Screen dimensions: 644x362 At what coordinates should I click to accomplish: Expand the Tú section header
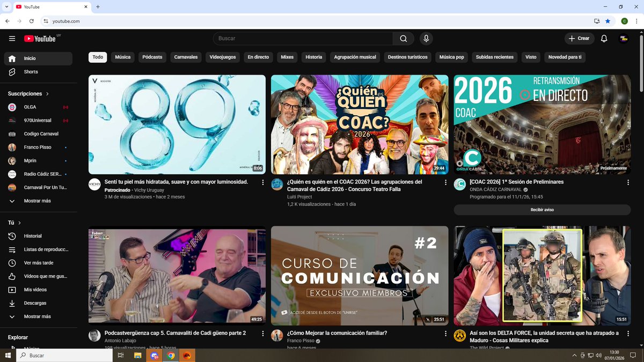[x=14, y=223]
